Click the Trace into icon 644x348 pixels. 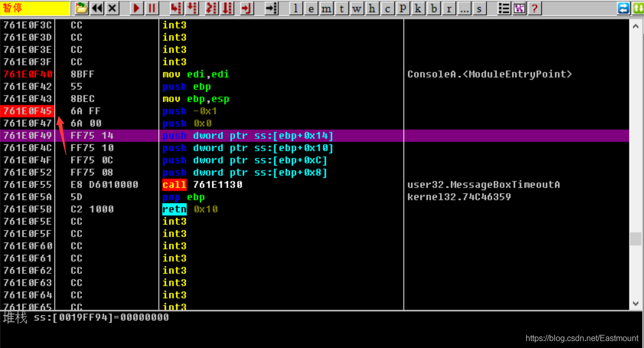(211, 8)
